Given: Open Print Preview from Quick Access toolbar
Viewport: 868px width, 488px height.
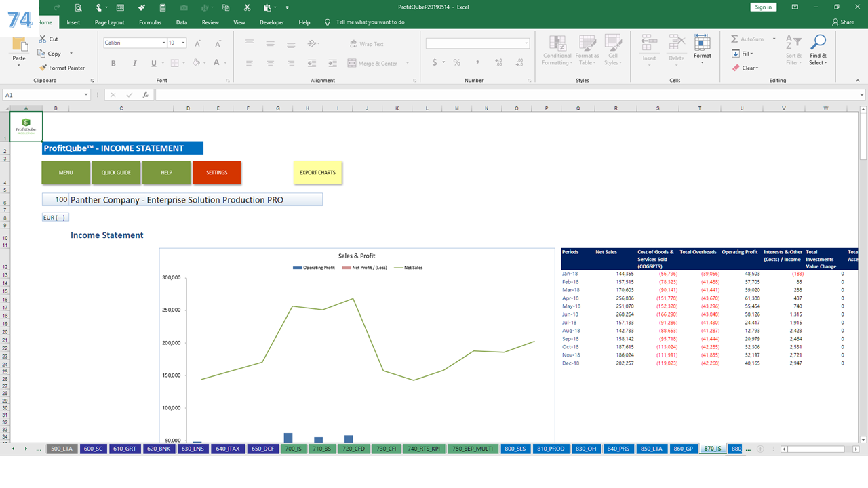Looking at the screenshot, I should [x=78, y=7].
